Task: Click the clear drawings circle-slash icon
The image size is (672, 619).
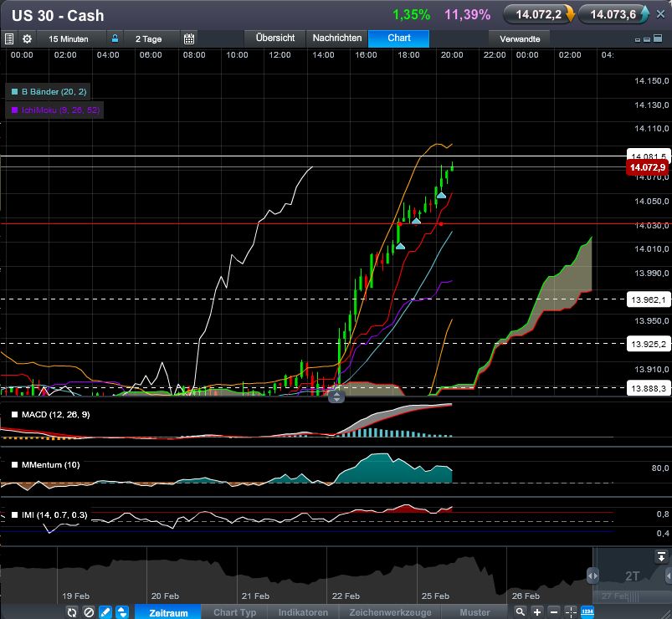Action: (x=89, y=612)
